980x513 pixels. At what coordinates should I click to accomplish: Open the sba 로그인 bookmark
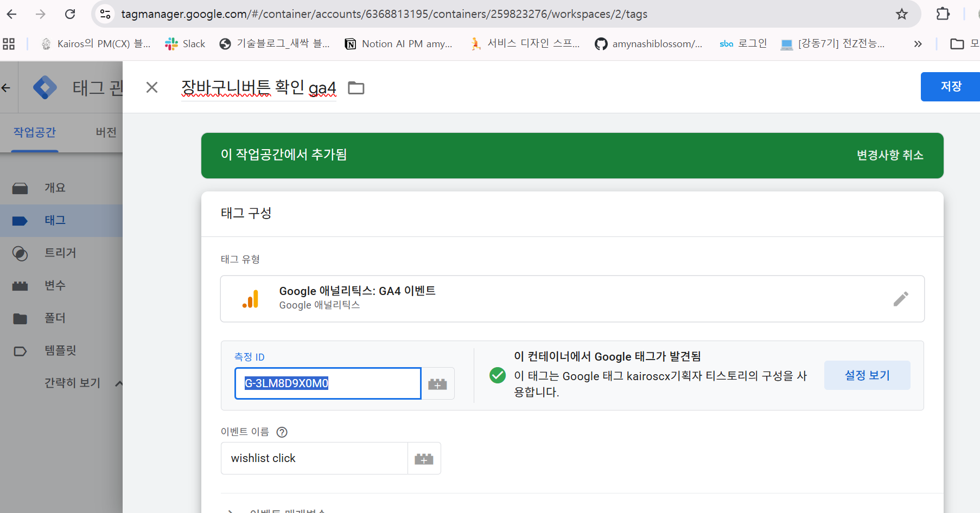[x=743, y=44]
